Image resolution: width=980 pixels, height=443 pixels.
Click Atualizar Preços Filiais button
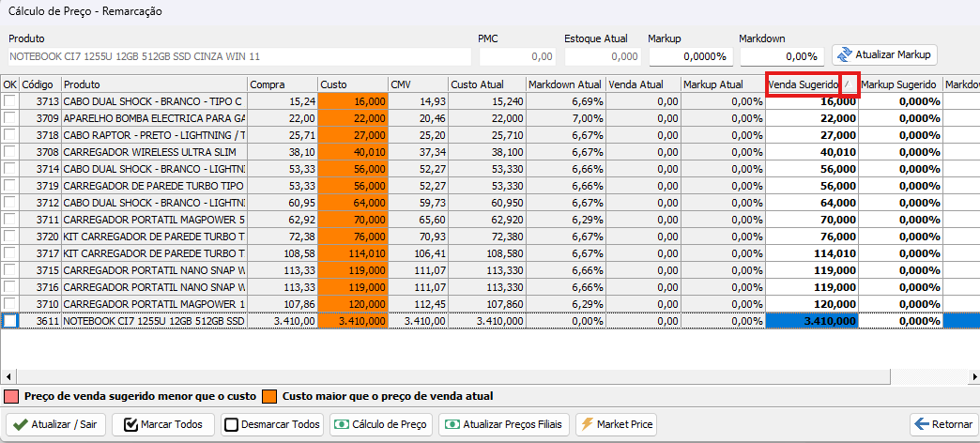(x=503, y=424)
